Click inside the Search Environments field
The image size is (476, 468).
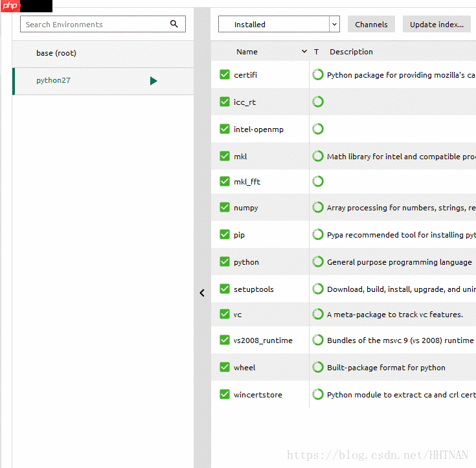[x=94, y=25]
